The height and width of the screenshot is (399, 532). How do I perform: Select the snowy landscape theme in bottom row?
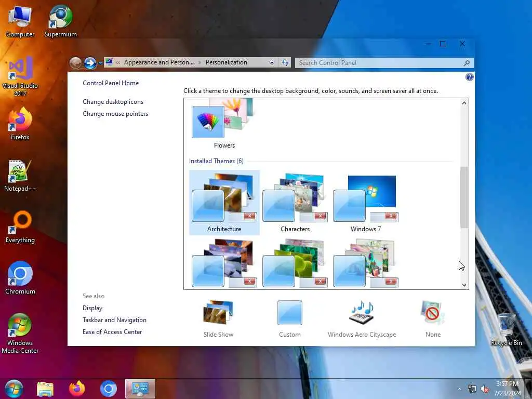[x=224, y=263]
